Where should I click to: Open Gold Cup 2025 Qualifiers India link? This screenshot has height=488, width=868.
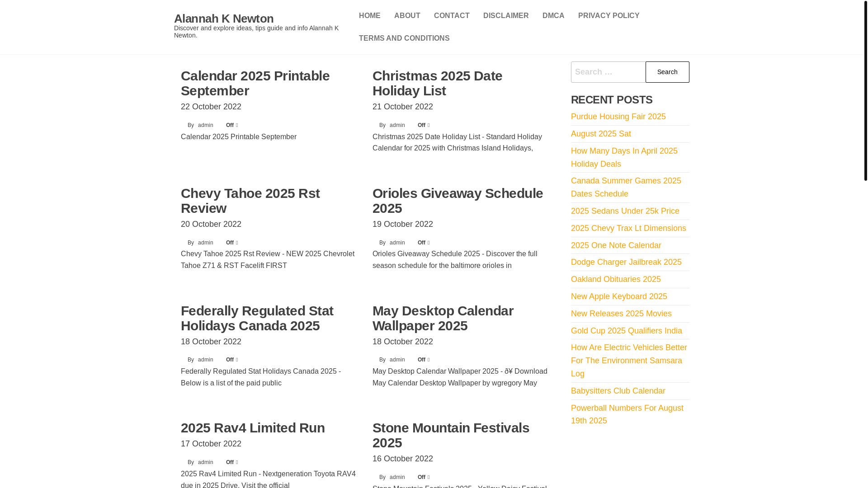click(x=626, y=331)
